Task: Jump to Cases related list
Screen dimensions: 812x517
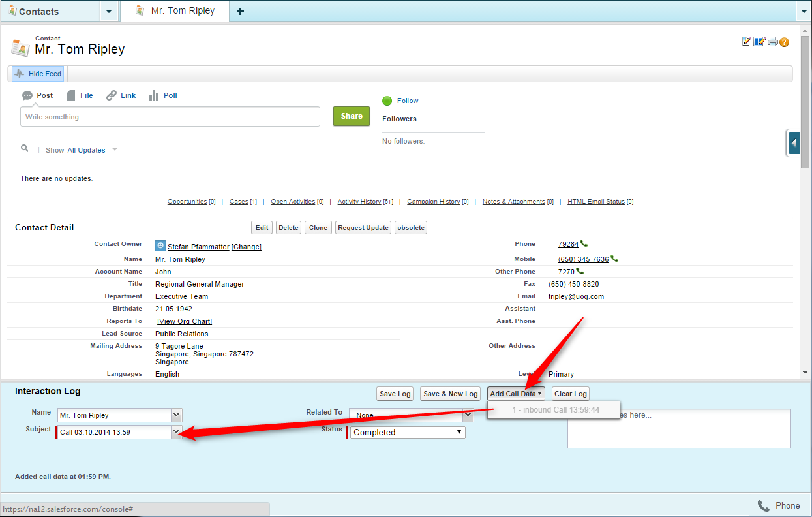Action: [243, 202]
